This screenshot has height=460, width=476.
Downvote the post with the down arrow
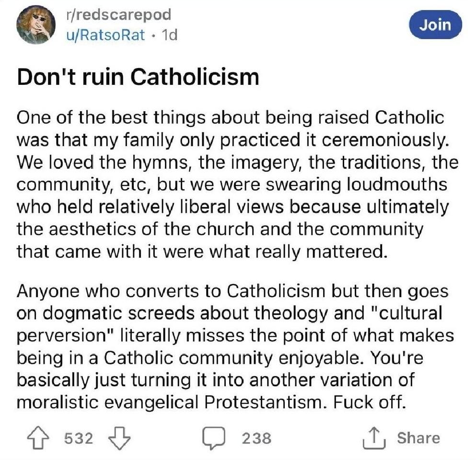120,437
